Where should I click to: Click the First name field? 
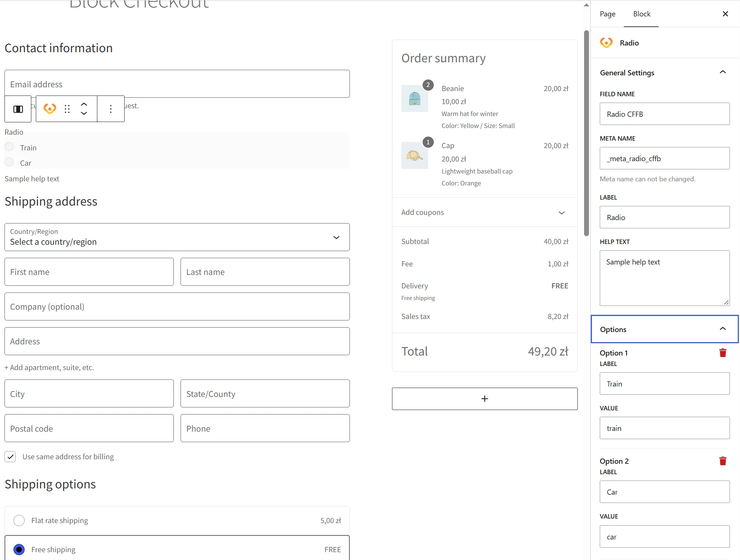[x=89, y=272]
